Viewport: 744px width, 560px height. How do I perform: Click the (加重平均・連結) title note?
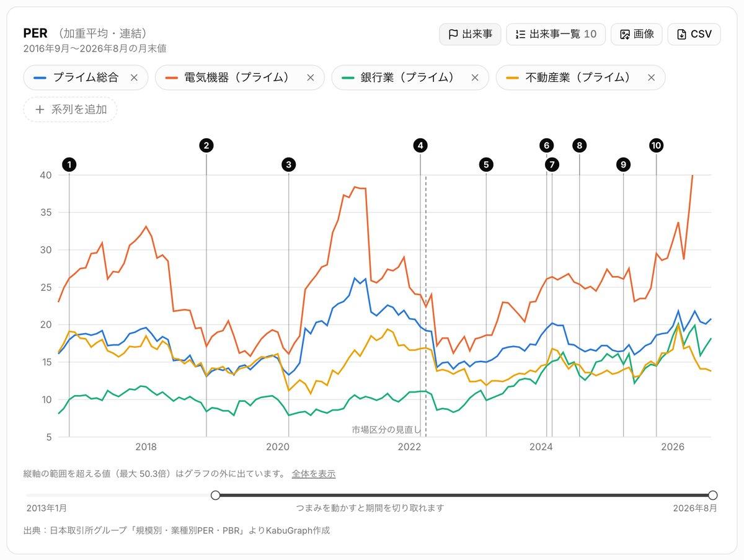pos(104,33)
